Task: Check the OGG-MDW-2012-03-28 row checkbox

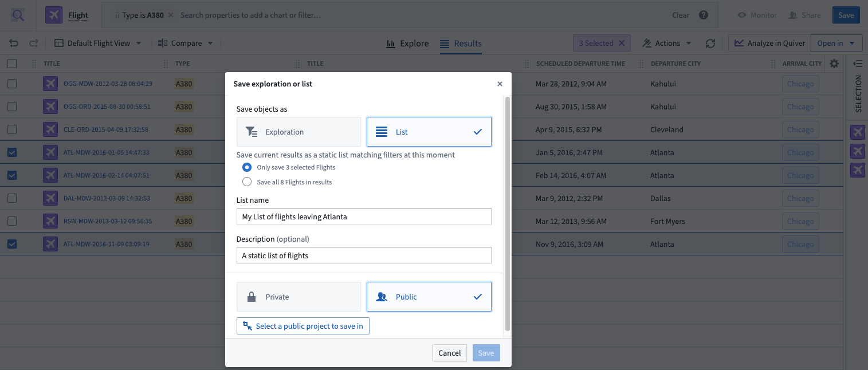Action: (x=12, y=84)
